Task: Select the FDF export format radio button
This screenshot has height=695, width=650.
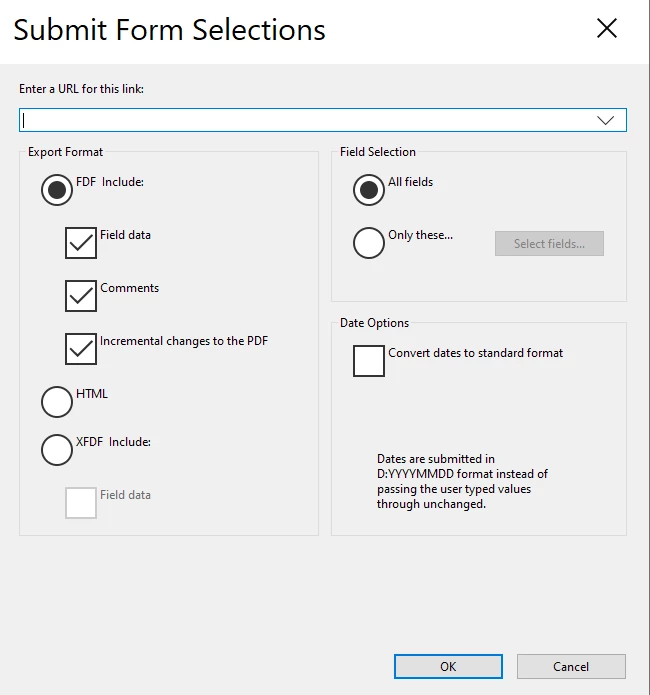Action: click(x=57, y=189)
